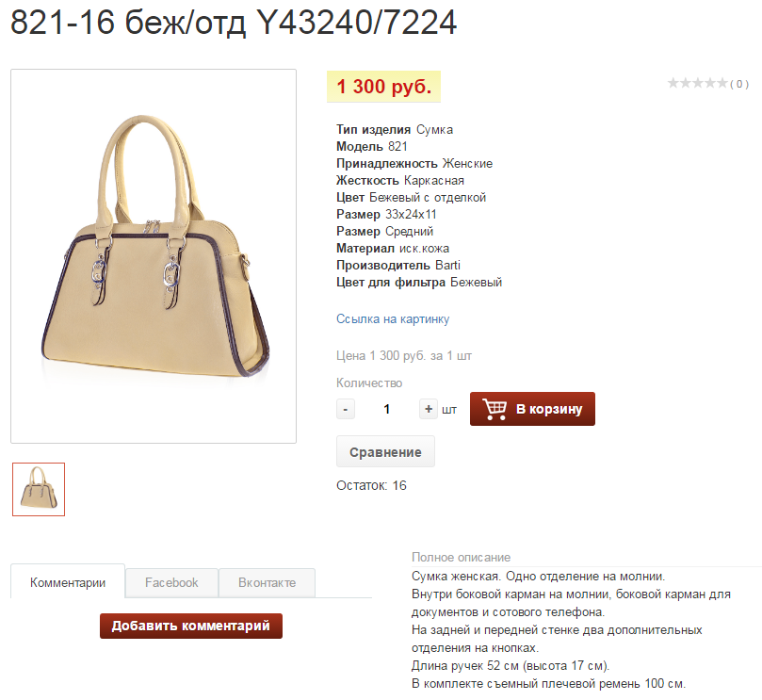This screenshot has height=700, width=762.
Task: Click 'Добавить комментарий' button
Action: (x=191, y=626)
